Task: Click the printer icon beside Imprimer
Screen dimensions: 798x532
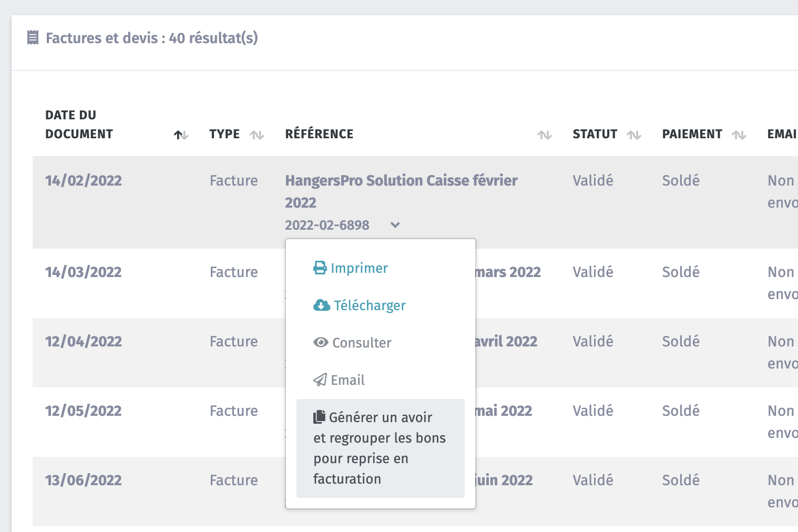Action: (x=320, y=268)
